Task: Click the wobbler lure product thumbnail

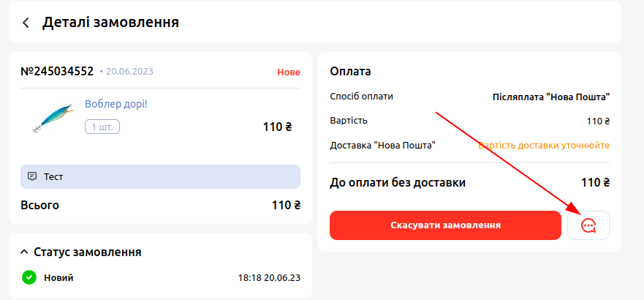Action: [x=53, y=118]
